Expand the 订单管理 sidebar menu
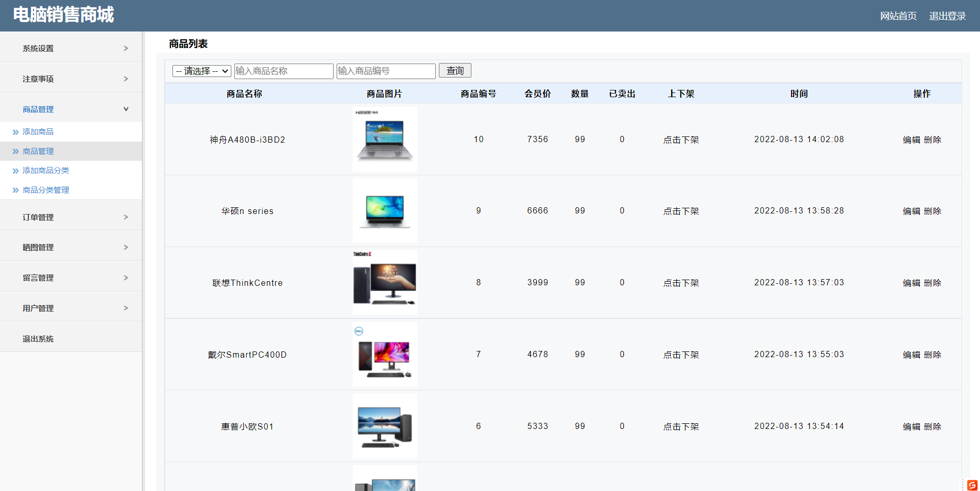Viewport: 980px width, 491px height. coord(71,217)
